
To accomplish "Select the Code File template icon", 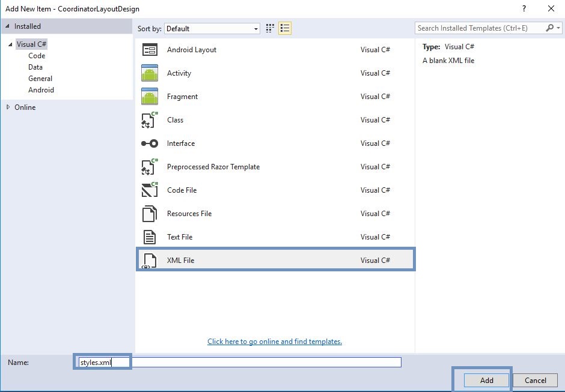I will tap(150, 190).
